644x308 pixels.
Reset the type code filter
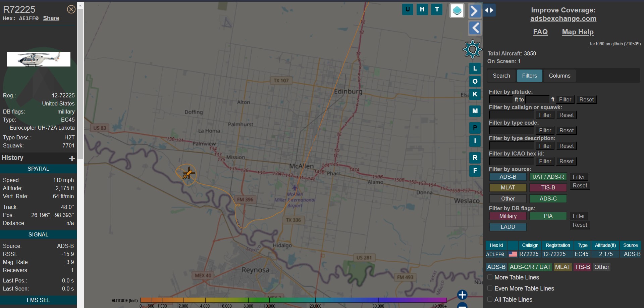point(566,131)
